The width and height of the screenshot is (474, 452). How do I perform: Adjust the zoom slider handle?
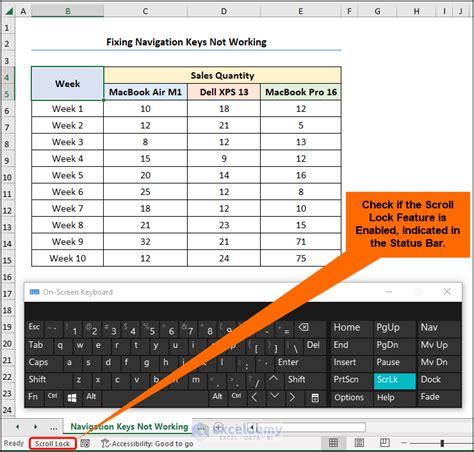point(442,443)
